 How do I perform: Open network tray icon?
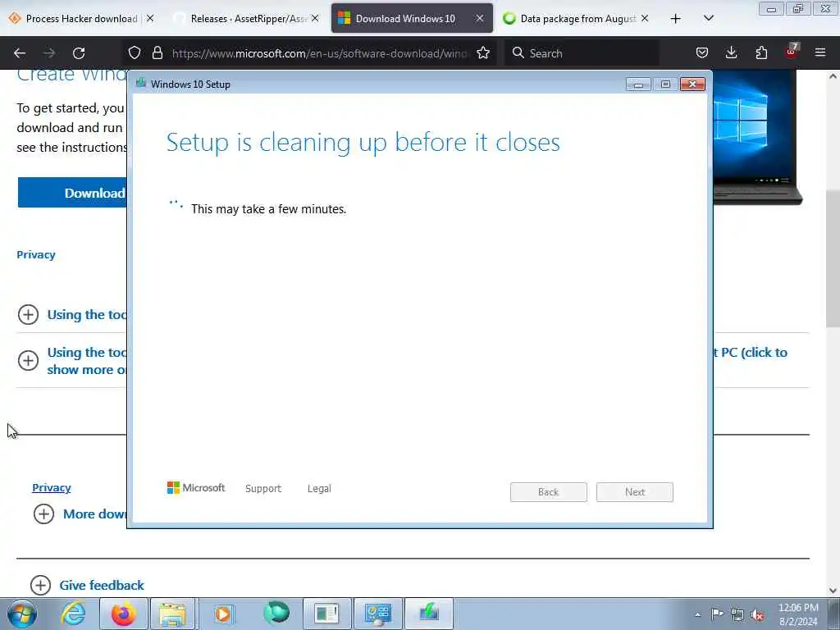(737, 614)
